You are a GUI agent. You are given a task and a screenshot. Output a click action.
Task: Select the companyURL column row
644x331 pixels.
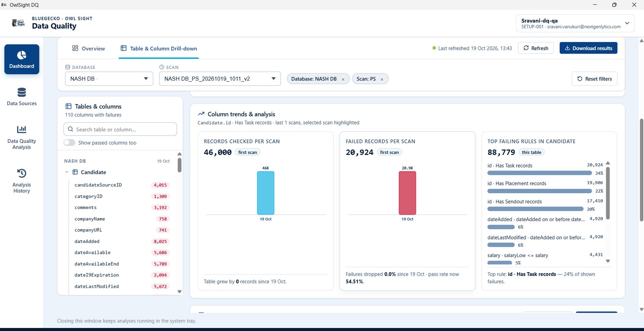[122, 230]
